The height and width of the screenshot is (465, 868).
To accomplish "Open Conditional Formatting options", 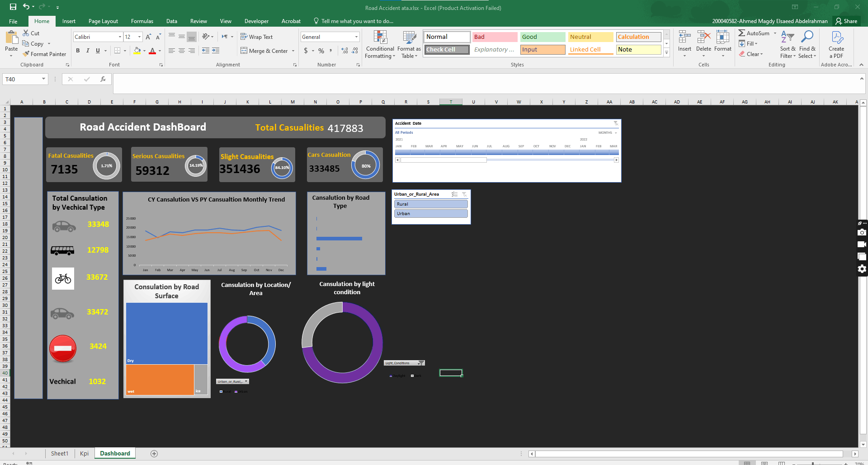I will (380, 44).
